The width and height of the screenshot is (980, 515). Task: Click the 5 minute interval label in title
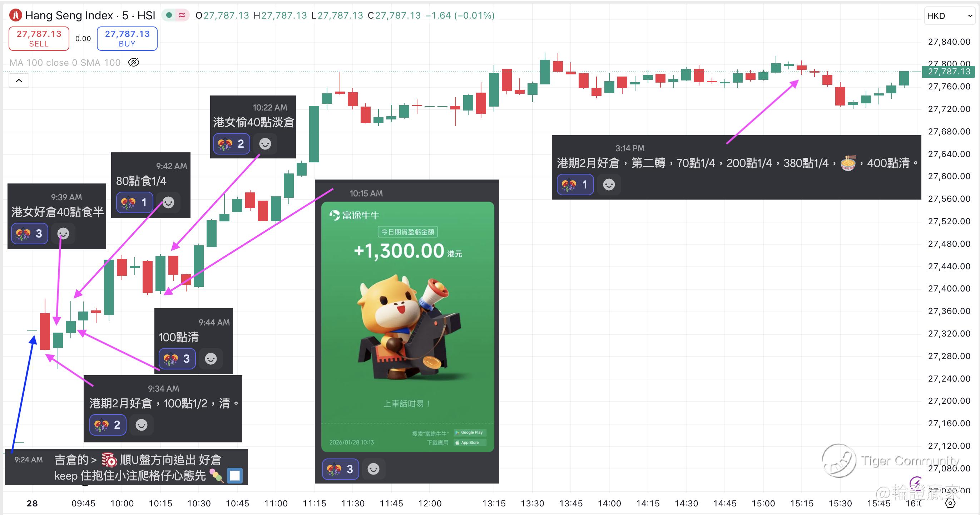click(125, 15)
